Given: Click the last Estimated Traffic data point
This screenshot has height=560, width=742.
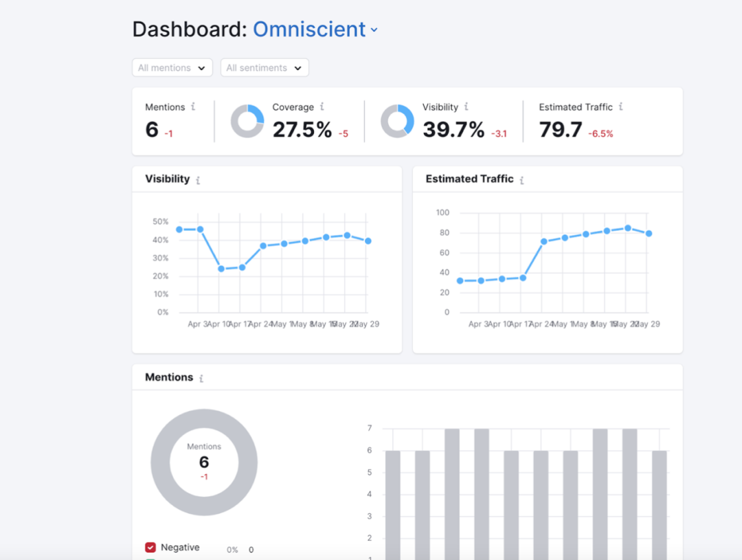Looking at the screenshot, I should [649, 234].
